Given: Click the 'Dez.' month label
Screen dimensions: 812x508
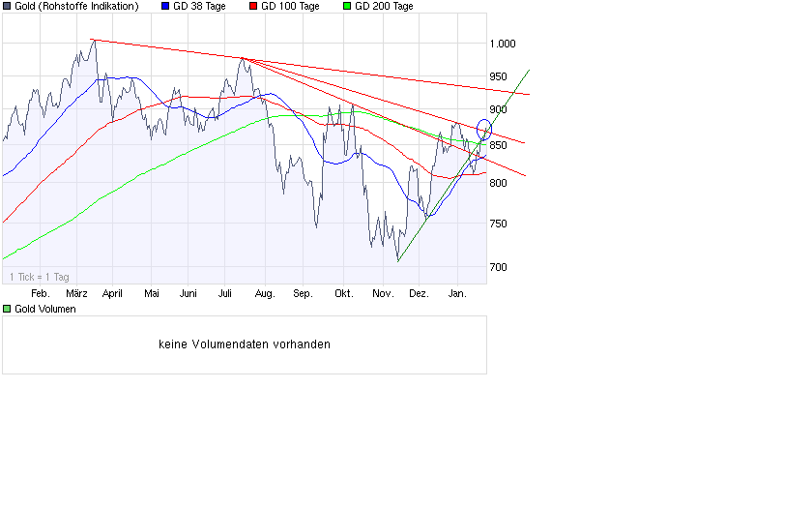Looking at the screenshot, I should point(419,293).
